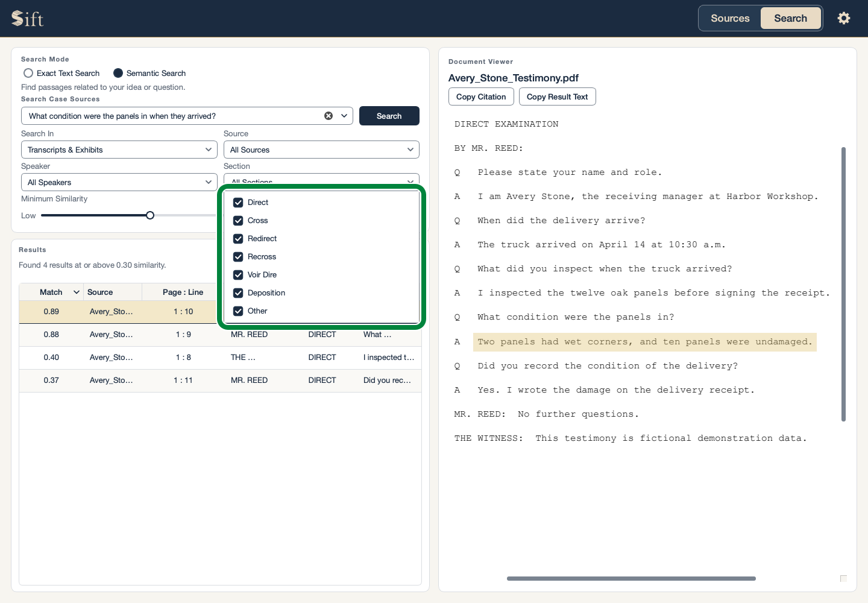Screen dimensions: 868x603
Task: Select the result row with 0.88 match
Action: [x=220, y=335]
